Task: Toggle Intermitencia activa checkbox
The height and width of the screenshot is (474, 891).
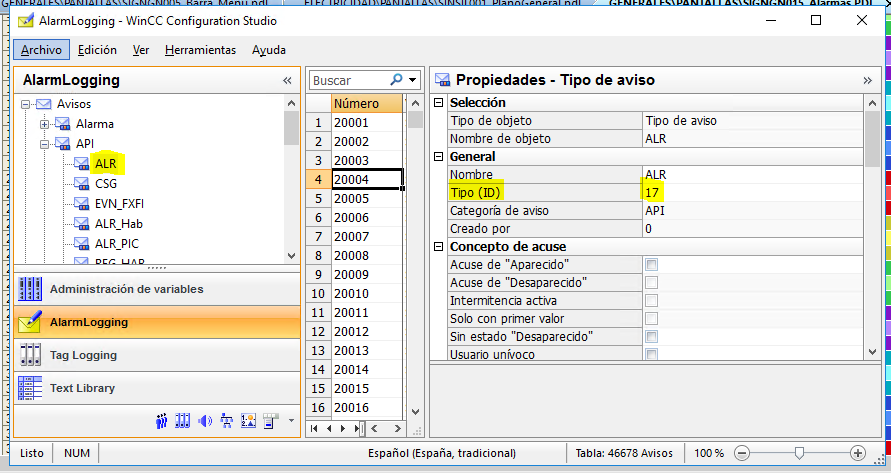Action: (652, 301)
